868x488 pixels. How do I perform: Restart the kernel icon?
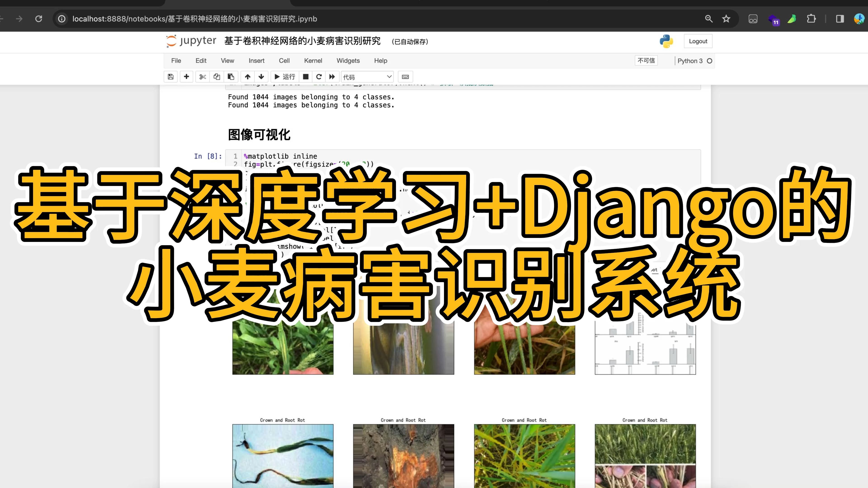click(x=319, y=77)
